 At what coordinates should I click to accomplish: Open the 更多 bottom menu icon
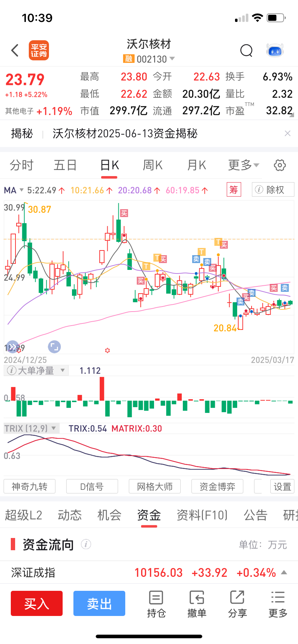click(278, 604)
